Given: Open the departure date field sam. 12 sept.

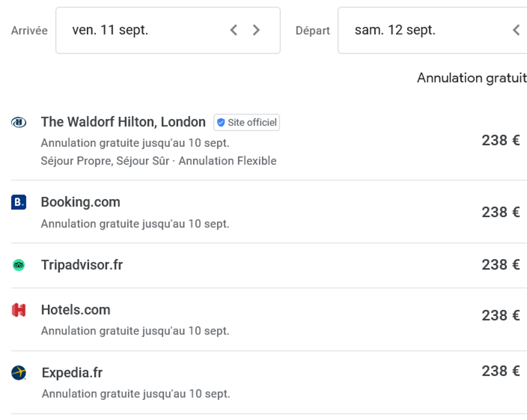Looking at the screenshot, I should point(432,30).
